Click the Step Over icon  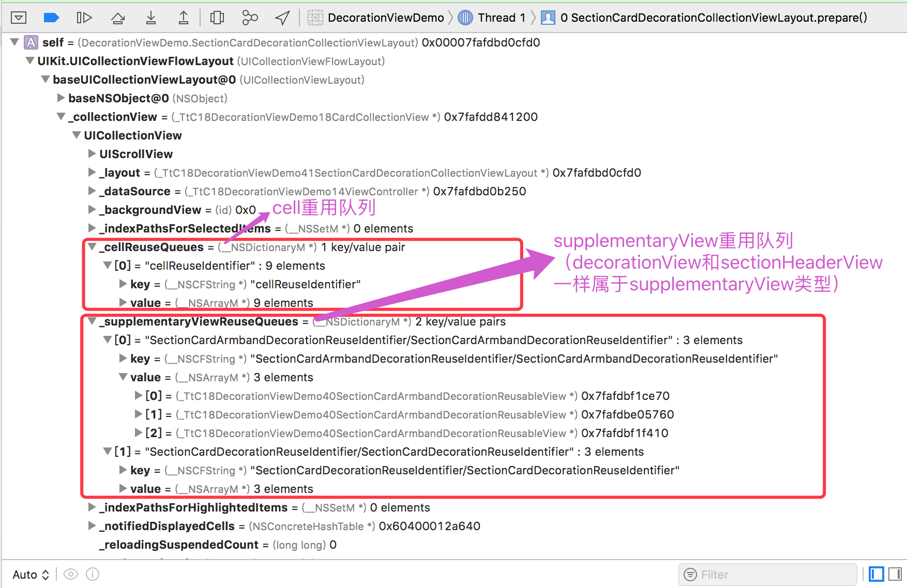[x=117, y=17]
